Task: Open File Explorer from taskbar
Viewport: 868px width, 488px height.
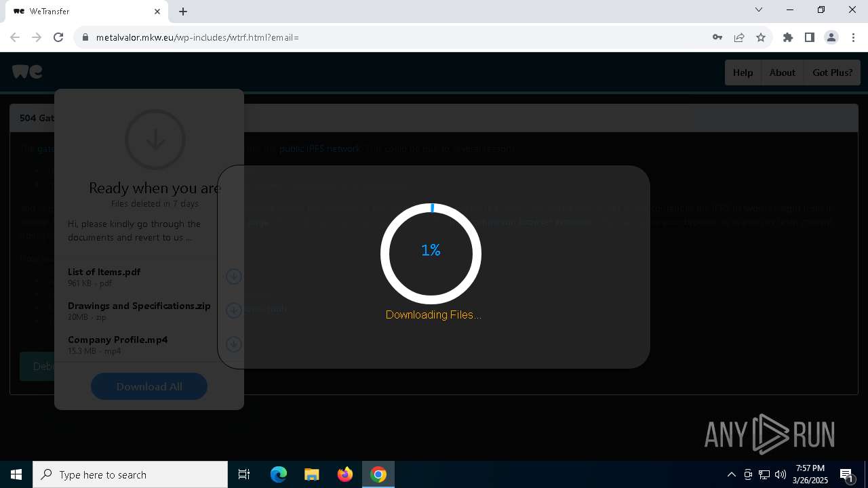Action: [x=312, y=474]
